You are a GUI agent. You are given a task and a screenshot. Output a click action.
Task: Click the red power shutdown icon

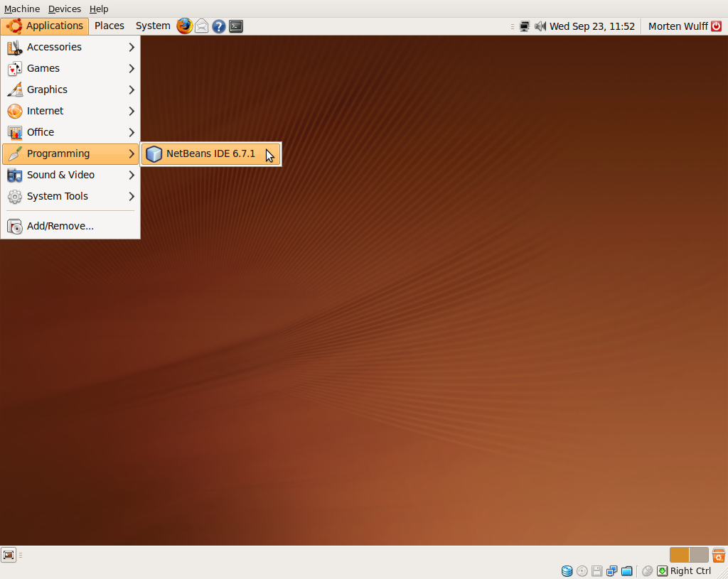[717, 26]
